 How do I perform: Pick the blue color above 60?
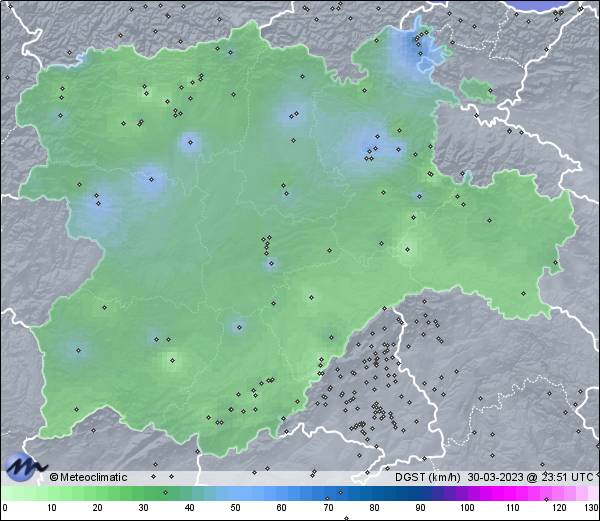(282, 493)
